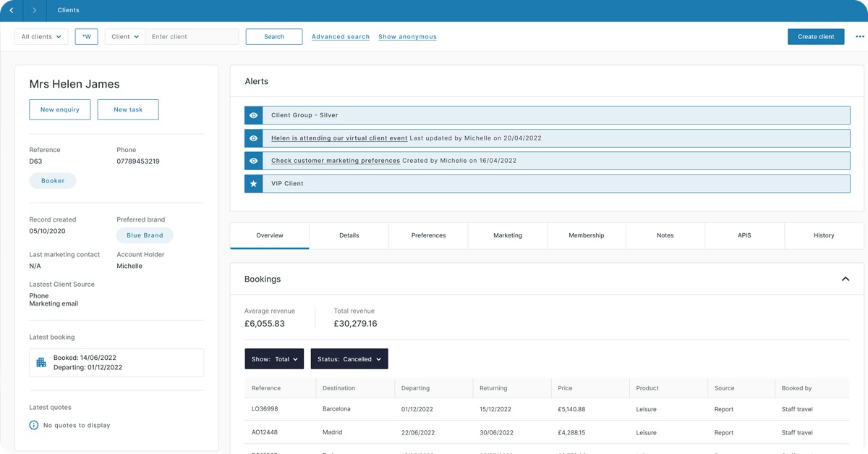Viewport: 868px width, 454px height.
Task: Select the *W quick filter
Action: (x=86, y=35)
